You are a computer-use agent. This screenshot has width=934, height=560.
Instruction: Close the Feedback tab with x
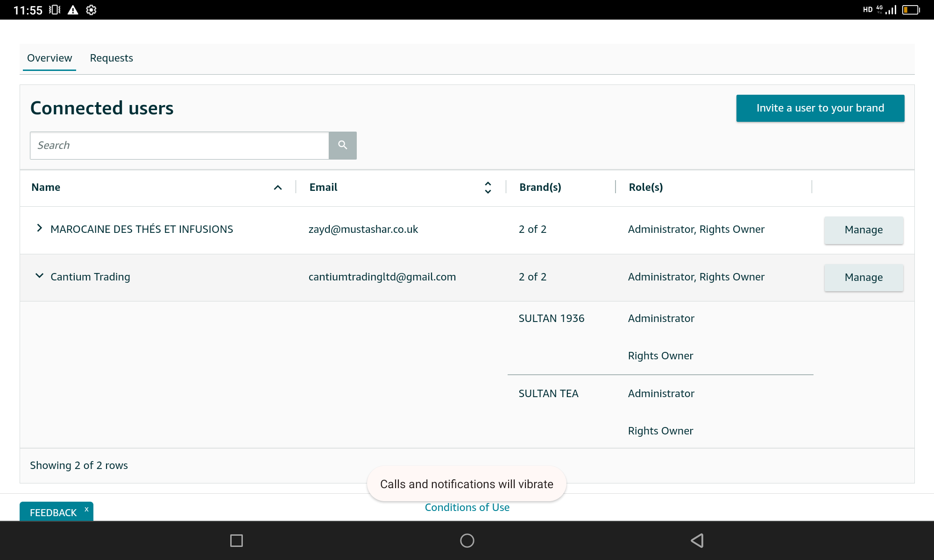pos(86,509)
